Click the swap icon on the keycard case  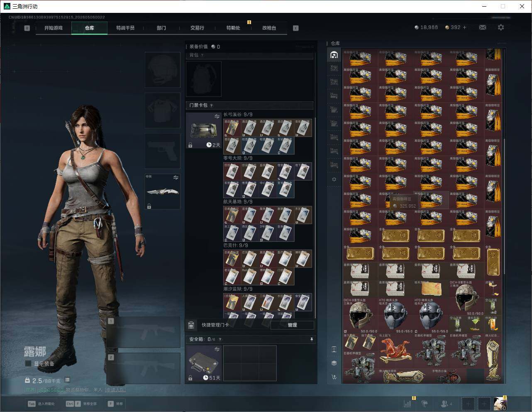[217, 117]
